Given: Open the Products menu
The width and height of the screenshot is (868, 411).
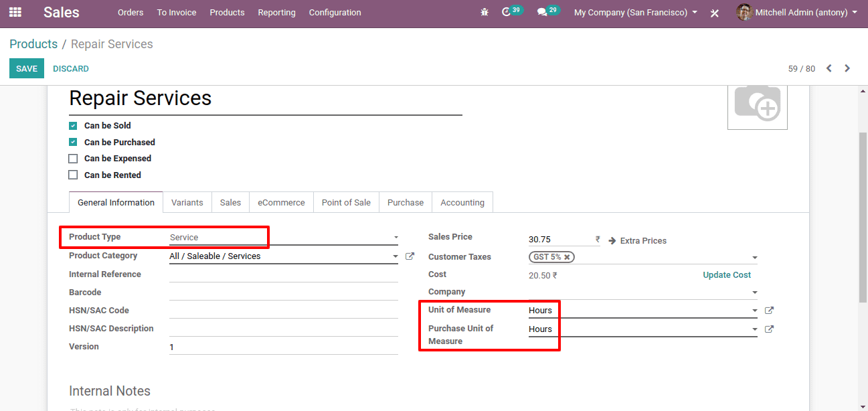Looking at the screenshot, I should (x=227, y=13).
